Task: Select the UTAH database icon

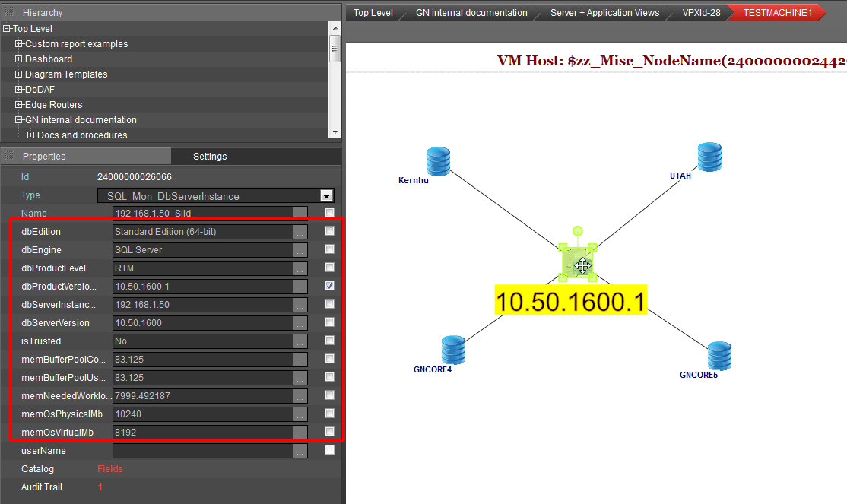Action: pos(709,157)
